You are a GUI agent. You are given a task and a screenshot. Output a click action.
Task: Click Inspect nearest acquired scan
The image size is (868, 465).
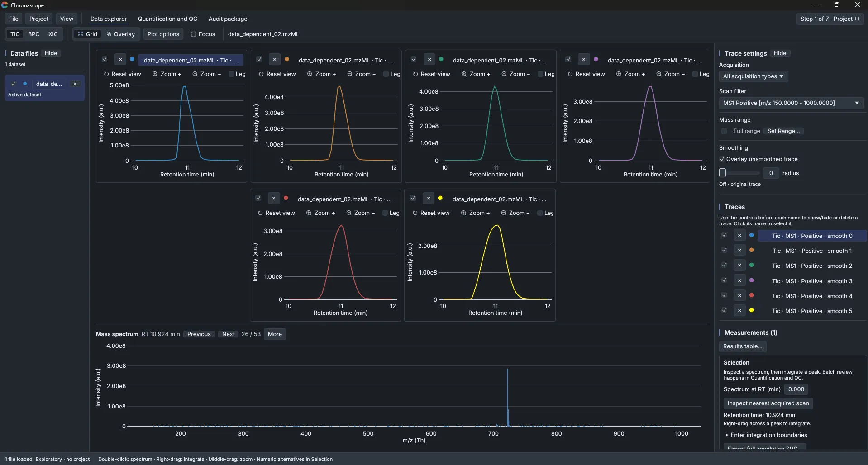pos(768,403)
